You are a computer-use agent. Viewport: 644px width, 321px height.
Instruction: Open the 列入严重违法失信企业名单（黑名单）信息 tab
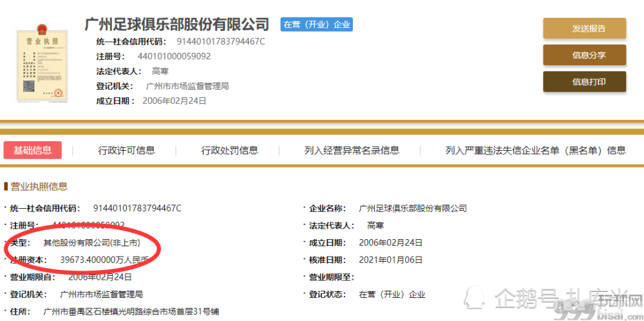[536, 150]
